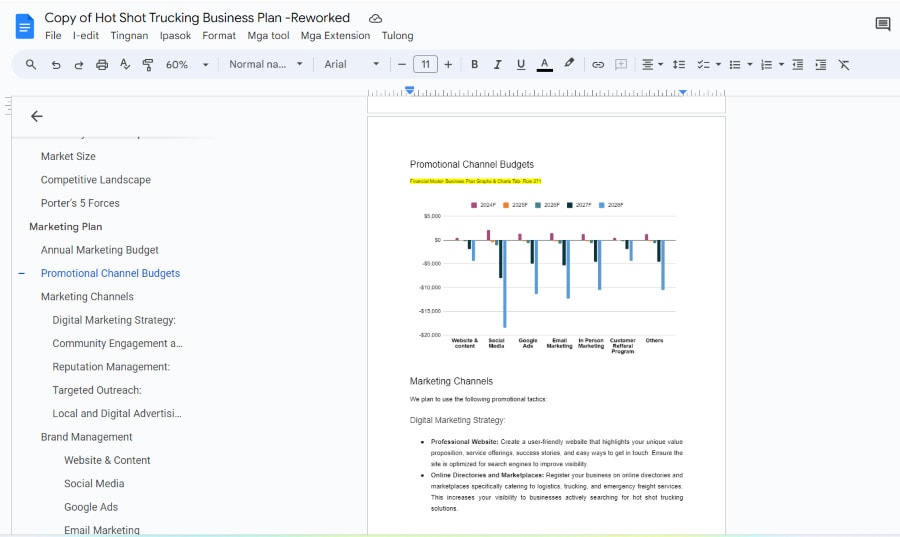Run spelling and grammar check
The width and height of the screenshot is (900, 537).
125,65
